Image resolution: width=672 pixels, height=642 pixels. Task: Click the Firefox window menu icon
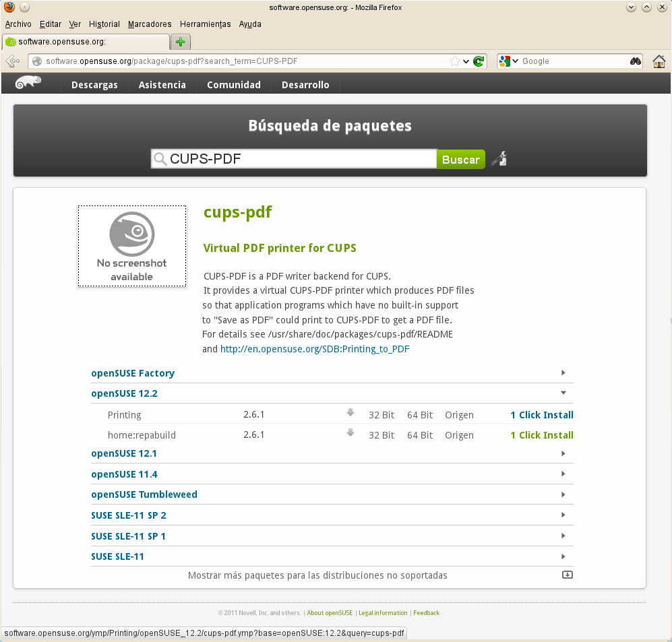click(9, 7)
